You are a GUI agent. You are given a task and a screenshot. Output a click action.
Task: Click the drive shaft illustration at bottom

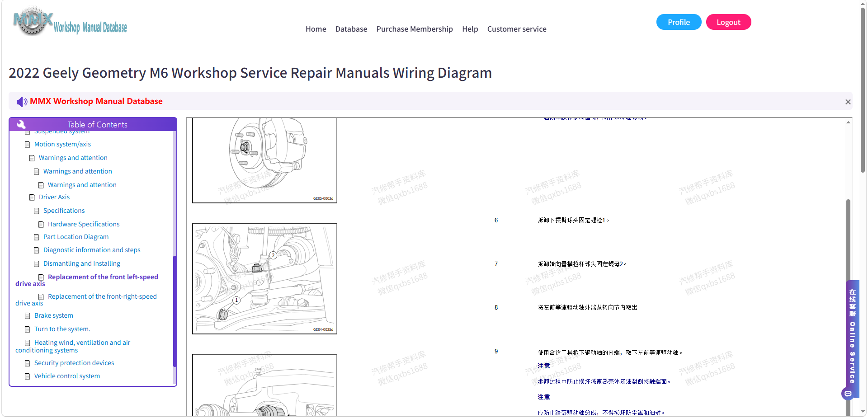pos(264,385)
